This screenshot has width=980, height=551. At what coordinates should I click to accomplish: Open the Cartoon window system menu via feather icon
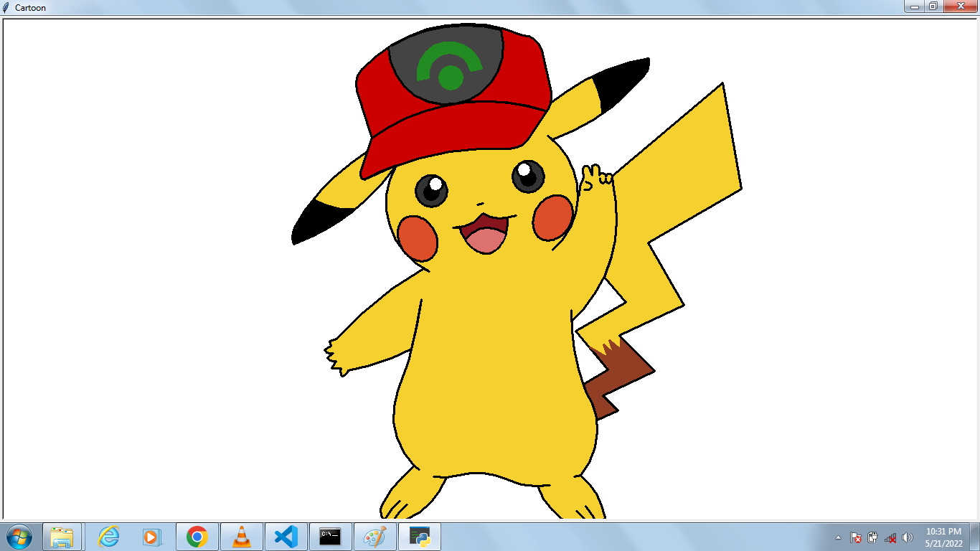(x=7, y=7)
